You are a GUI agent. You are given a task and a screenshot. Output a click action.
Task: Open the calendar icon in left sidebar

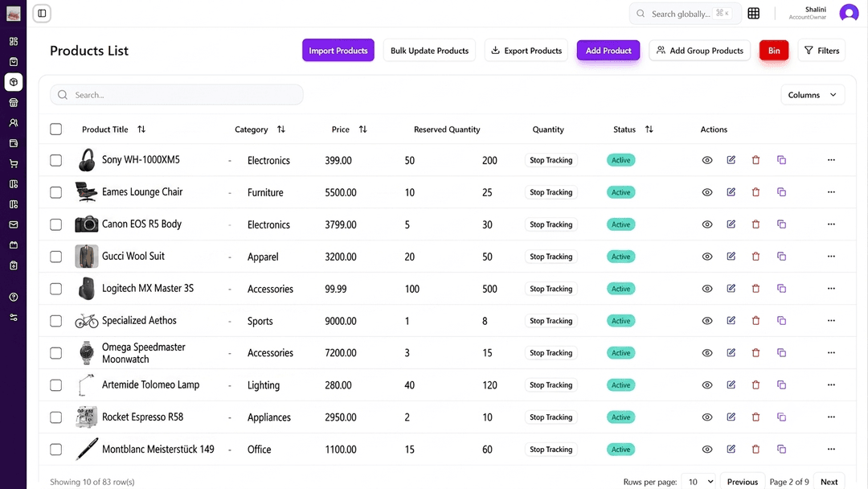pos(14,245)
